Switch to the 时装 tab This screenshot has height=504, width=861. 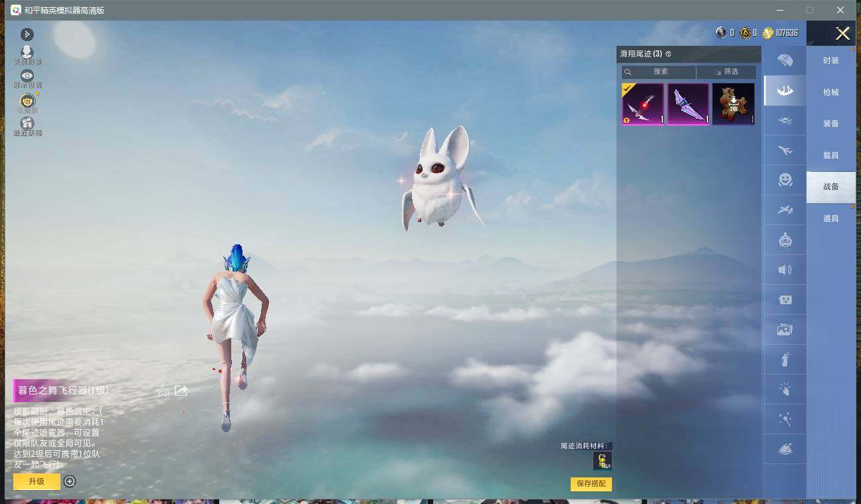click(x=831, y=60)
